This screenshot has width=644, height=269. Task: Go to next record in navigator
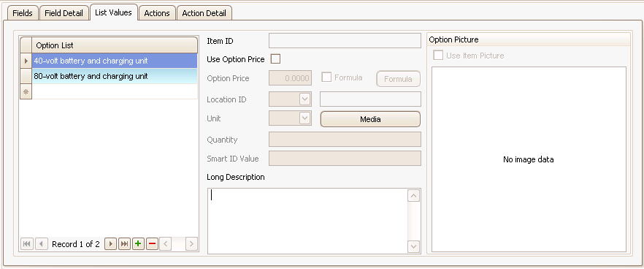tap(110, 244)
